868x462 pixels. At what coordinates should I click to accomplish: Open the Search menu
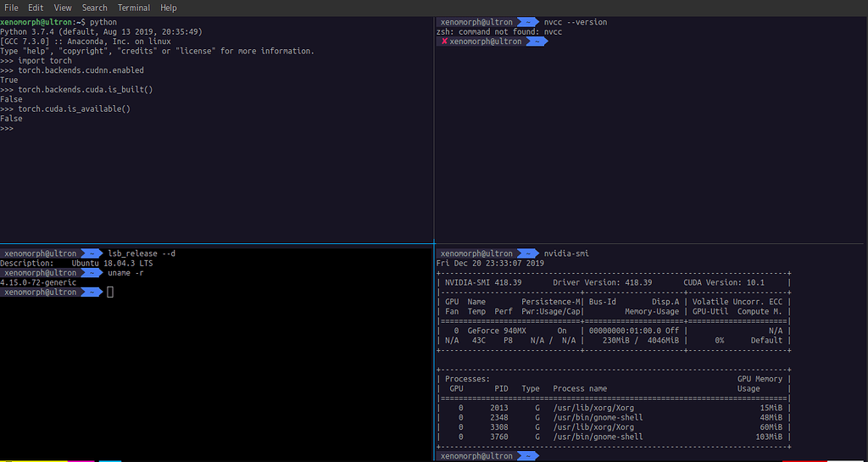pos(94,8)
